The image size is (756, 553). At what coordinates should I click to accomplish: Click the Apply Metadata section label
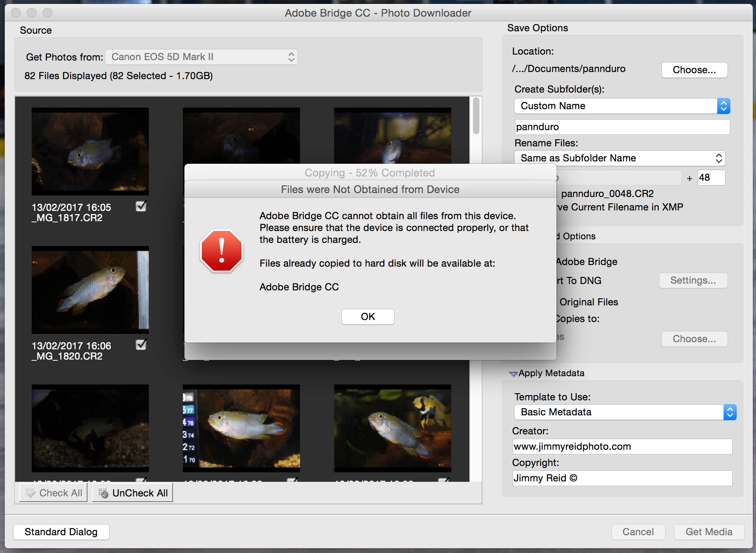coord(551,373)
